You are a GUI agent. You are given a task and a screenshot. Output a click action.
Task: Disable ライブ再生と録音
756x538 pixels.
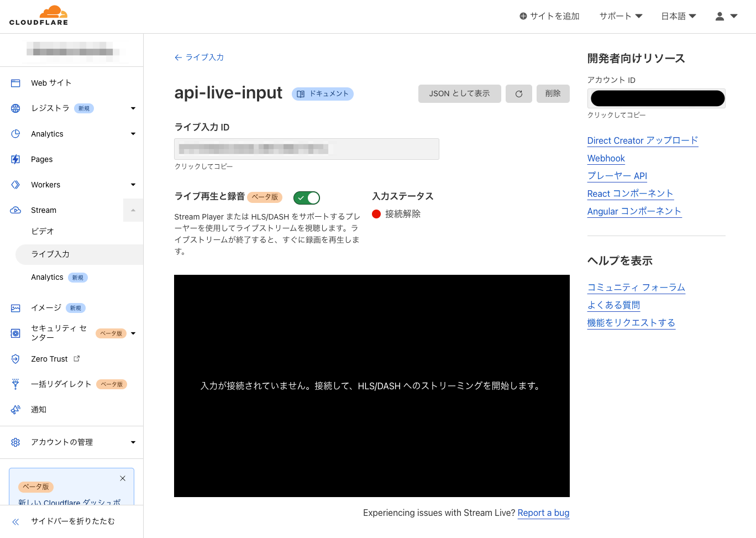pyautogui.click(x=306, y=197)
